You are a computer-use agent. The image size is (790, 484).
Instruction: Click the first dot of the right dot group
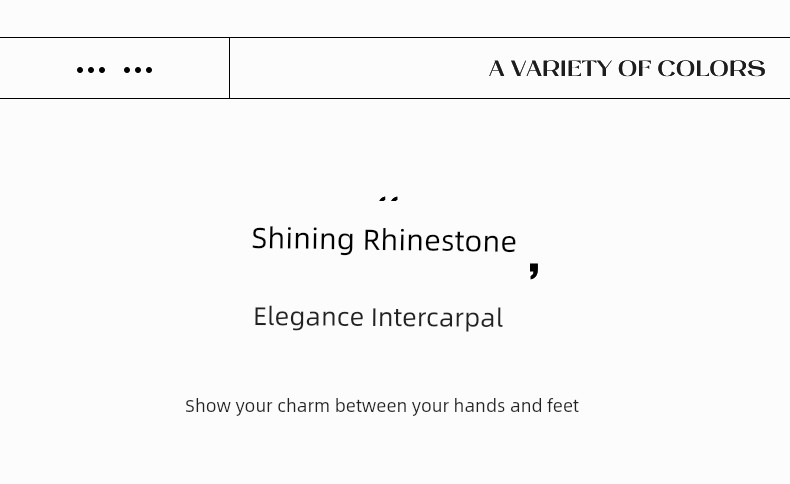pos(127,70)
